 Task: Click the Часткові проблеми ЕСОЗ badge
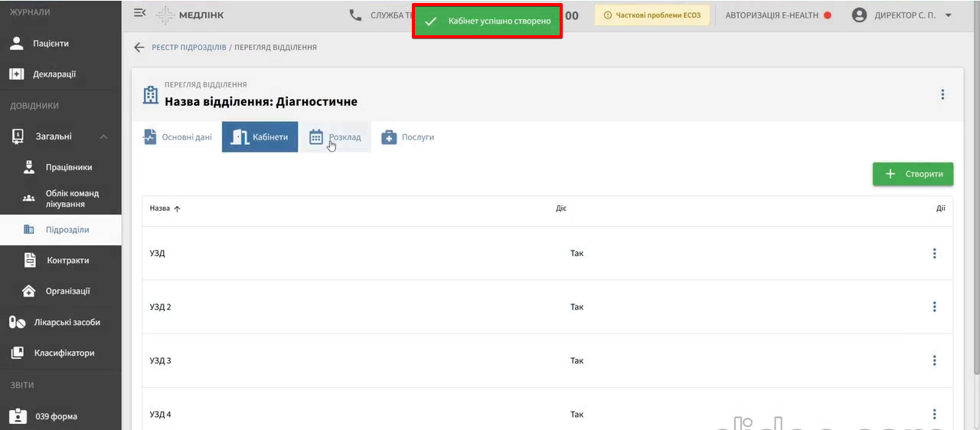(652, 15)
